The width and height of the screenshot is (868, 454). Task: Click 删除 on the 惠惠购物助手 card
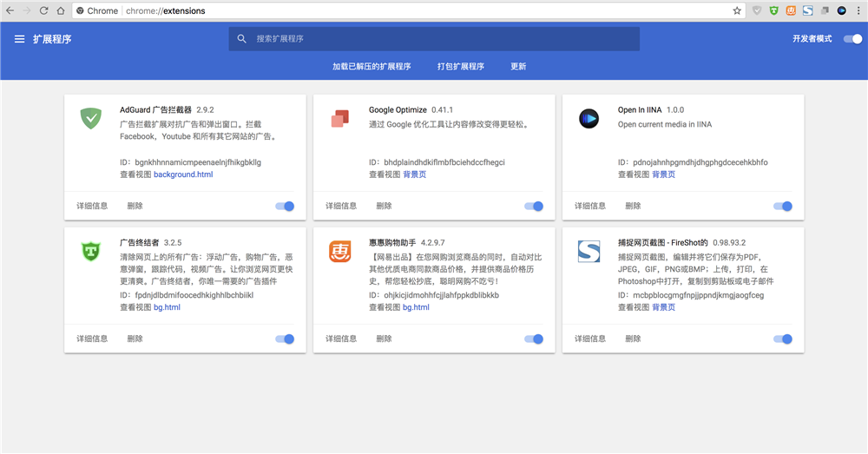point(384,339)
